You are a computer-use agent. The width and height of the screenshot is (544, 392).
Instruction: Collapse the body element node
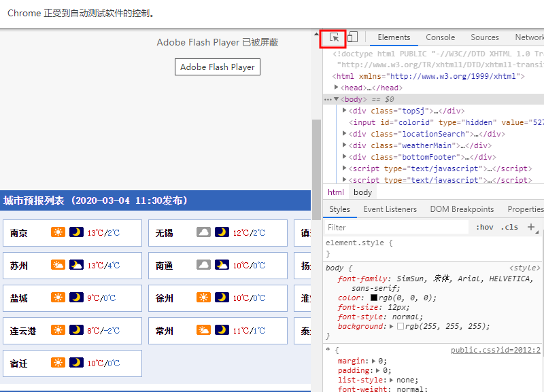coord(336,99)
